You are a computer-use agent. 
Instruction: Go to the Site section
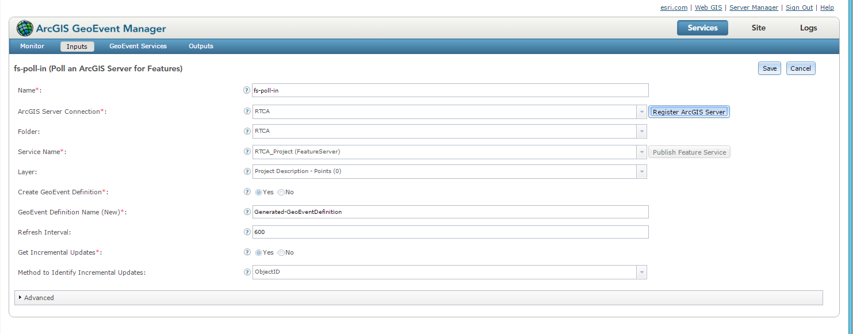coord(759,28)
